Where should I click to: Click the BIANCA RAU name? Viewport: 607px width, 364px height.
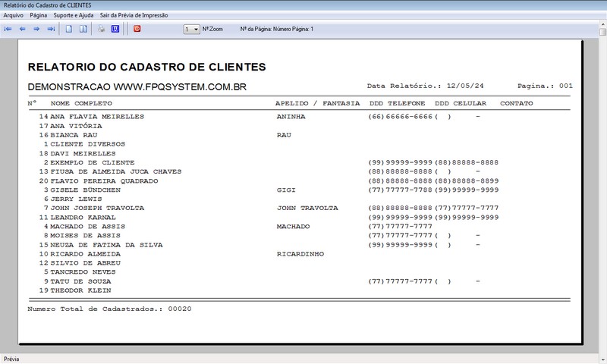[x=74, y=135]
